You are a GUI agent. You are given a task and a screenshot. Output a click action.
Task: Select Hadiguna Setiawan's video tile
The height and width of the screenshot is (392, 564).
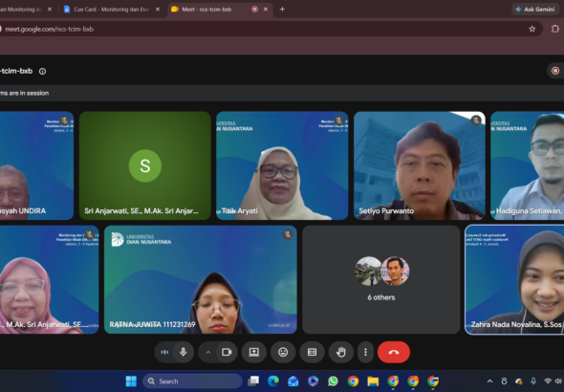click(x=528, y=165)
